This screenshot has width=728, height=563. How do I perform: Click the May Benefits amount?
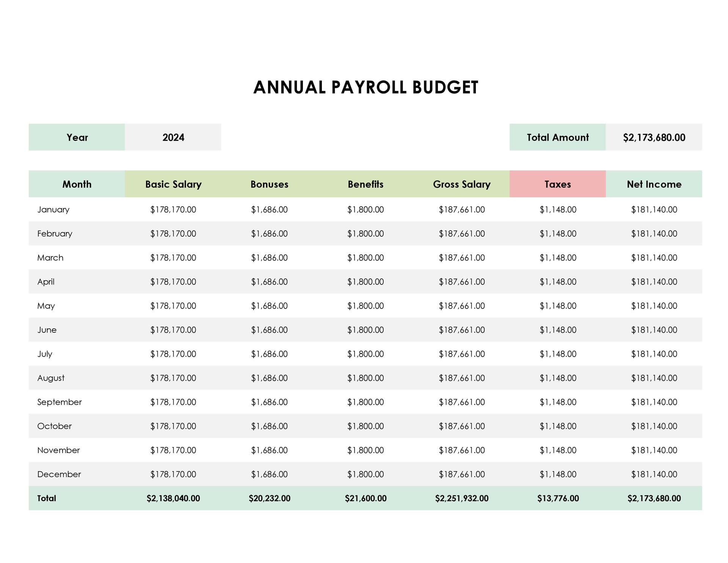(x=366, y=306)
